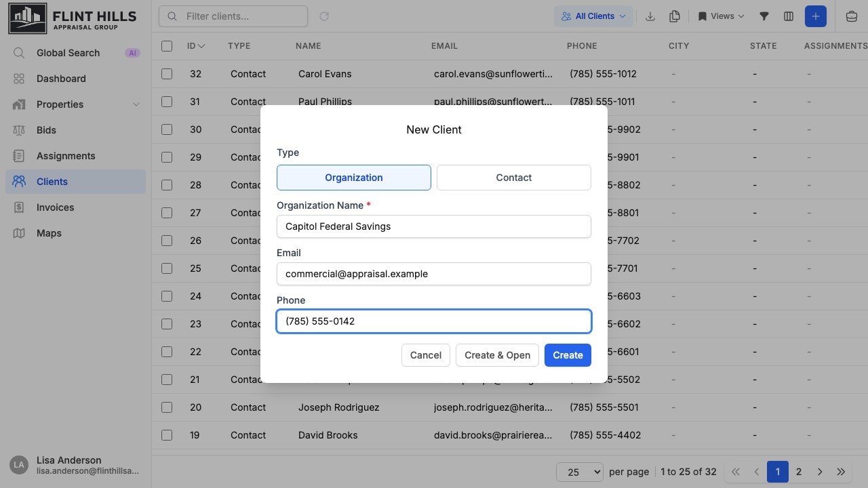
Task: Go to first page of results
Action: (735, 472)
